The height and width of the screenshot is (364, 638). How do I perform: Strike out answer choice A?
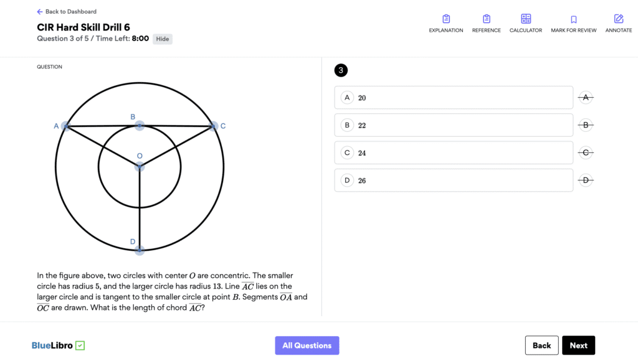(x=585, y=98)
